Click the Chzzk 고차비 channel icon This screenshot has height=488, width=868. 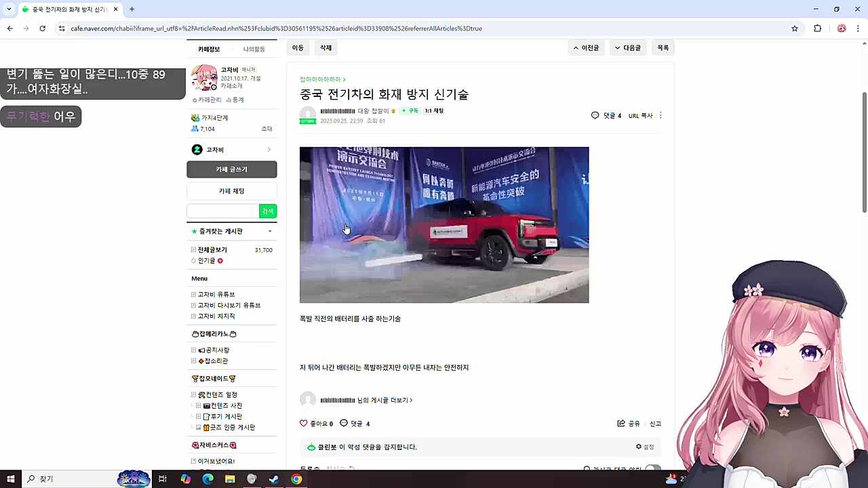[x=197, y=150]
